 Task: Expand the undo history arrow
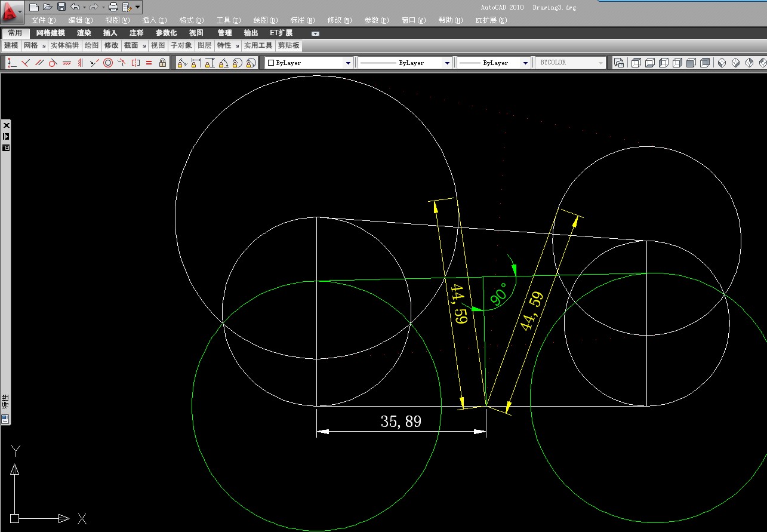point(84,7)
